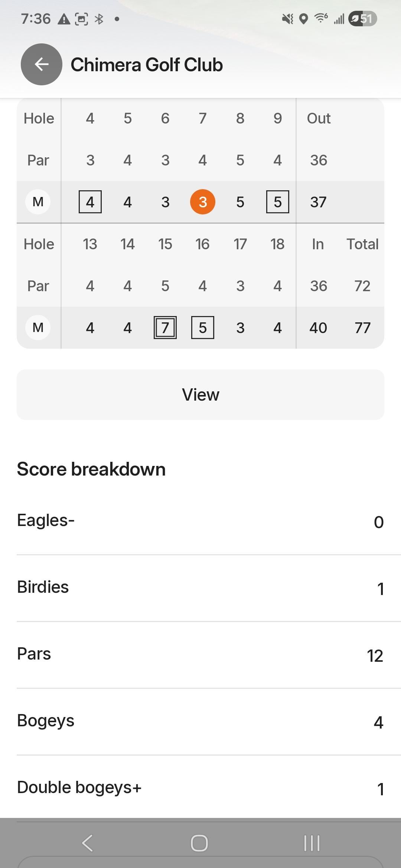Select the Birdies breakdown row
401x868 pixels.
(200, 588)
